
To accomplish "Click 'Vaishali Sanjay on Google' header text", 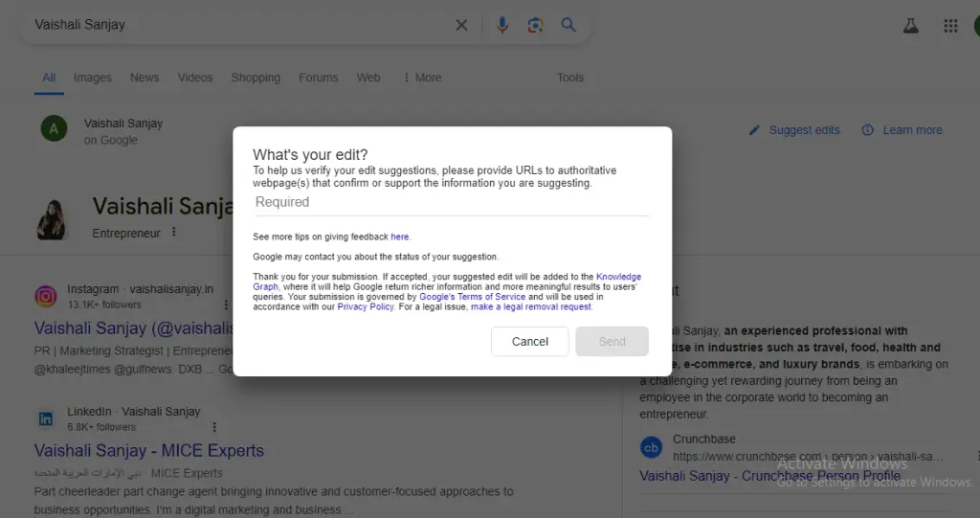I will 123,131.
